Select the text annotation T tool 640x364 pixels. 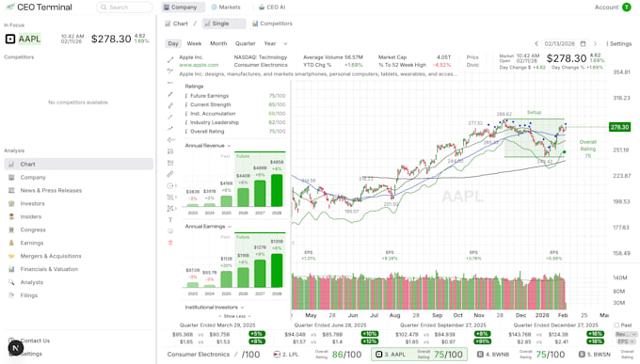(x=170, y=220)
